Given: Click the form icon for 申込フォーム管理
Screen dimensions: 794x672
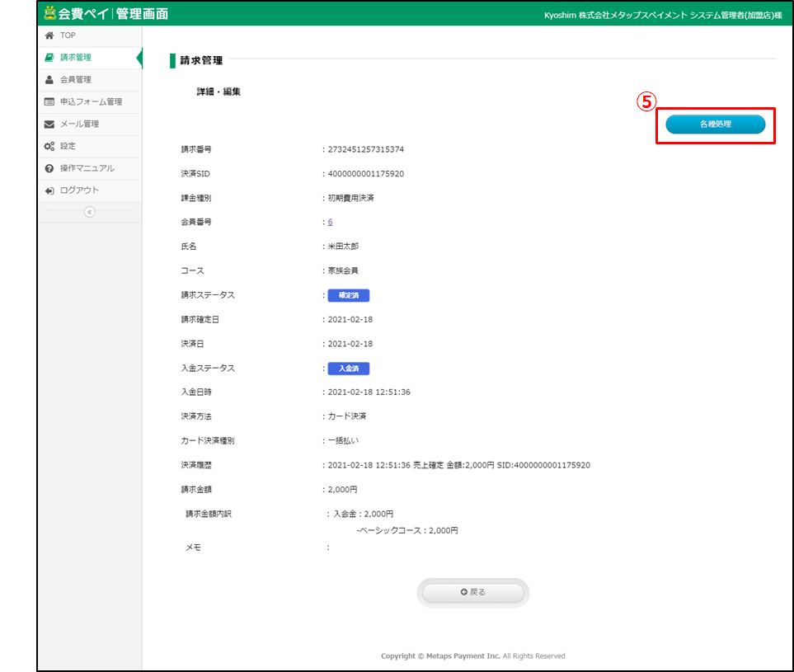Looking at the screenshot, I should tap(49, 102).
